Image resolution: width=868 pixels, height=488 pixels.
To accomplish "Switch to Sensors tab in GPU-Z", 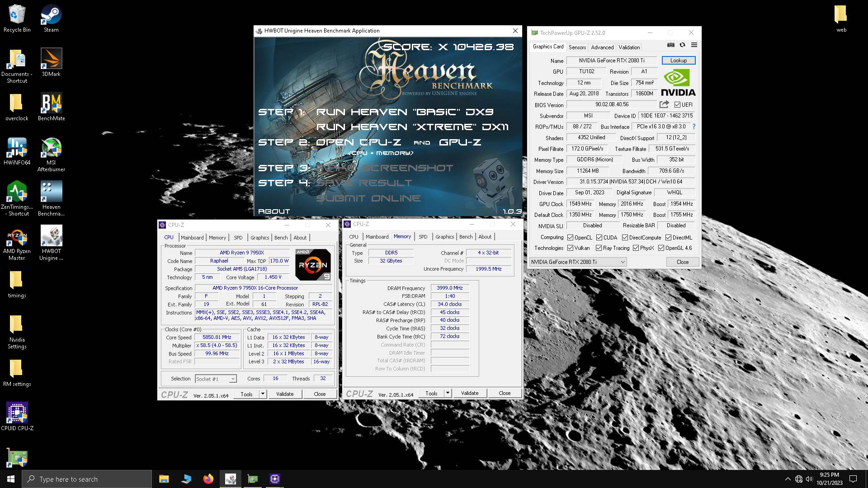I will (577, 47).
